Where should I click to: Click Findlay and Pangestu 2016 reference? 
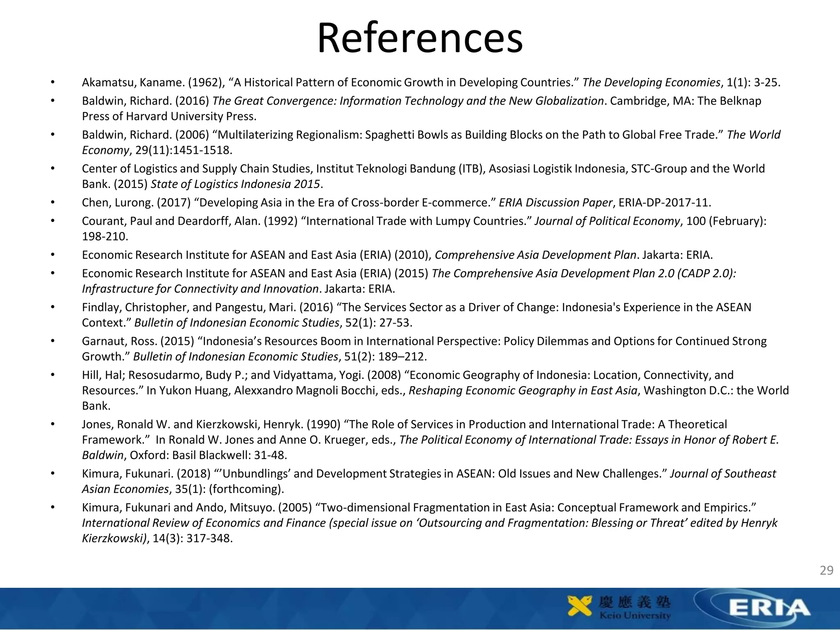pos(416,308)
